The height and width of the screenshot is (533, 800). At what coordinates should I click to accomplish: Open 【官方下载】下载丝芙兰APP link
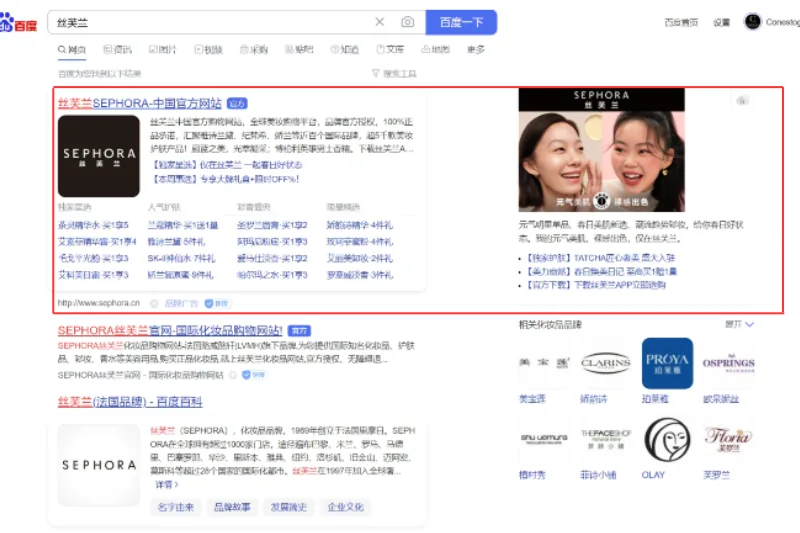tap(596, 285)
